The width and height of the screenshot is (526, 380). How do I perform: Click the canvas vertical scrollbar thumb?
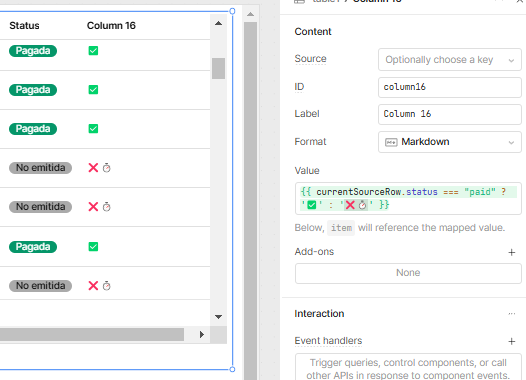pyautogui.click(x=250, y=201)
